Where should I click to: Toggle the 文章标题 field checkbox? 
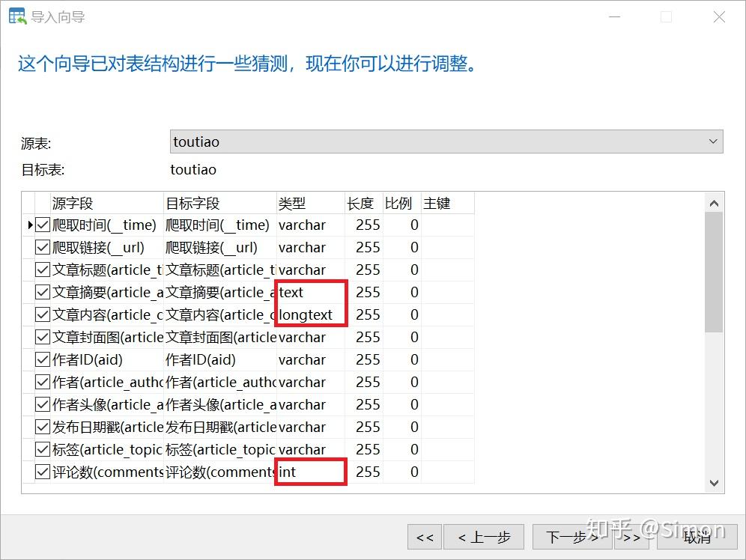pyautogui.click(x=43, y=270)
